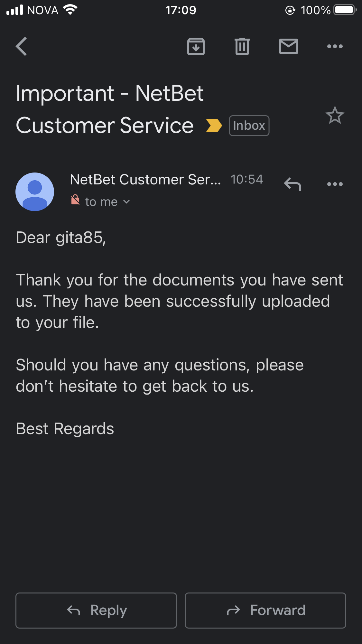Viewport: 362px width, 644px height.
Task: Mark email as unread with envelope icon
Action: coord(288,46)
